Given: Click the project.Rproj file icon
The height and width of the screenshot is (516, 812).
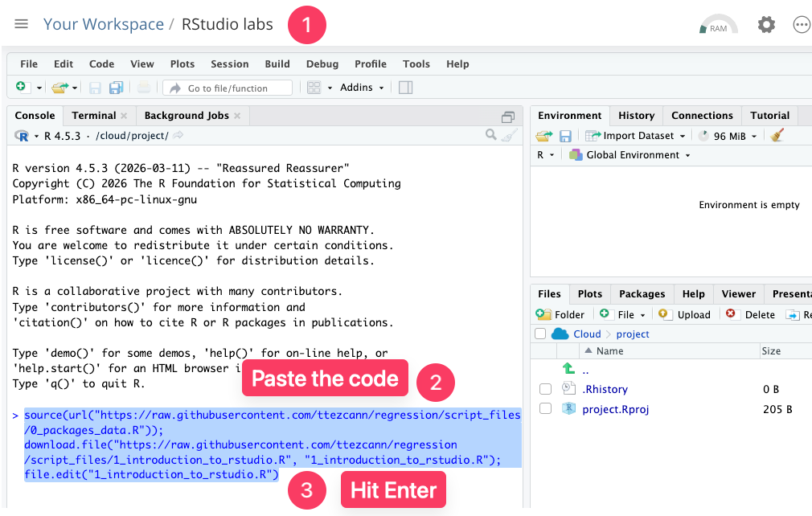Looking at the screenshot, I should tap(568, 409).
